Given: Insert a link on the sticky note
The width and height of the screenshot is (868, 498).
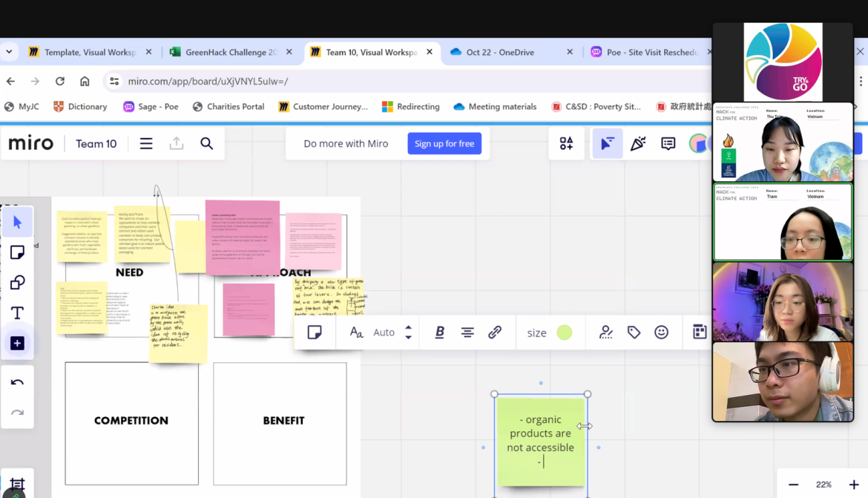Looking at the screenshot, I should 495,332.
